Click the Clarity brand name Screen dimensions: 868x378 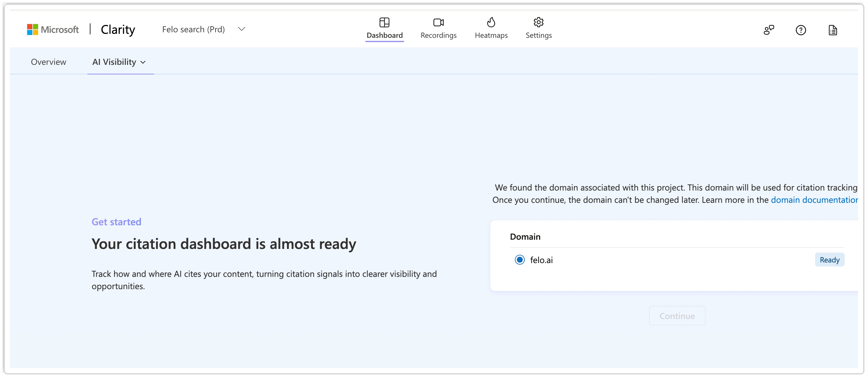coord(118,30)
